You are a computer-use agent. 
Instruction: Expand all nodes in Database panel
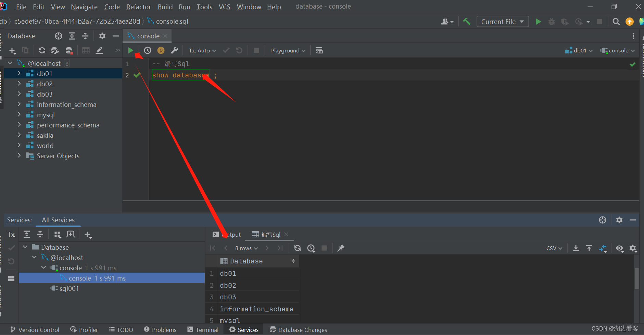(x=72, y=36)
